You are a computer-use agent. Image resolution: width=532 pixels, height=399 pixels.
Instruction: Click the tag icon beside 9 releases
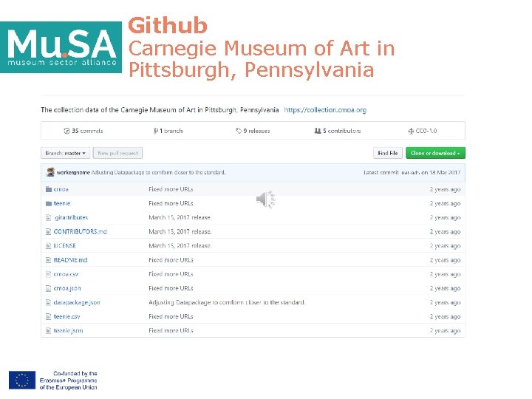click(x=239, y=131)
